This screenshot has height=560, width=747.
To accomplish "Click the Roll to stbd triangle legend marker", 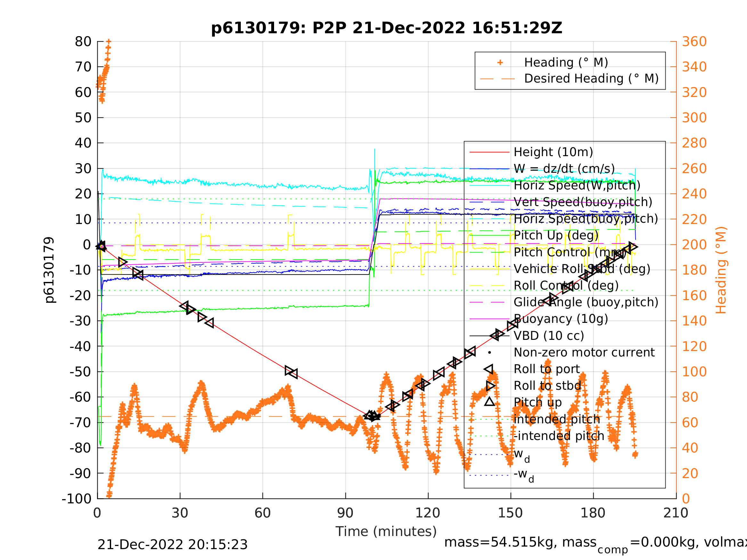I will coord(491,386).
